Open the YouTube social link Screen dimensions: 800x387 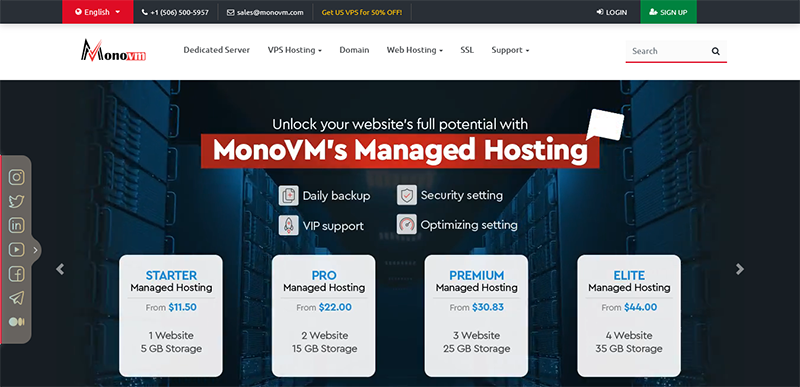[x=17, y=249]
